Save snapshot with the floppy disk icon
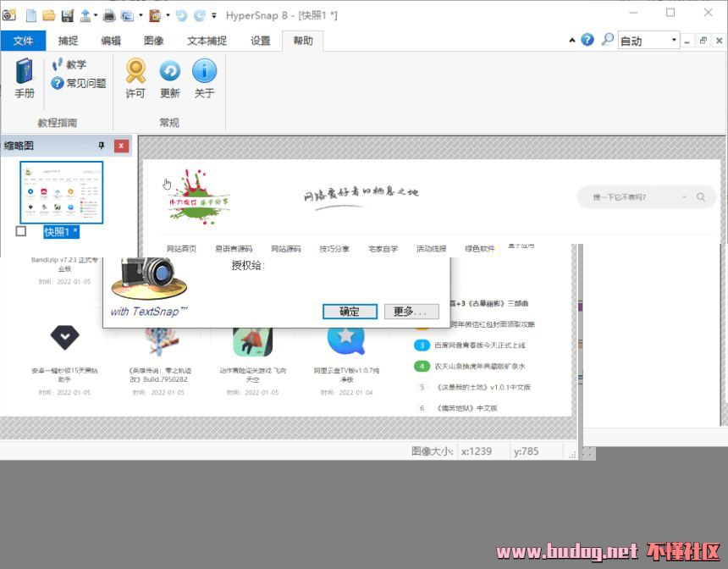This screenshot has height=569, width=728. [x=68, y=16]
